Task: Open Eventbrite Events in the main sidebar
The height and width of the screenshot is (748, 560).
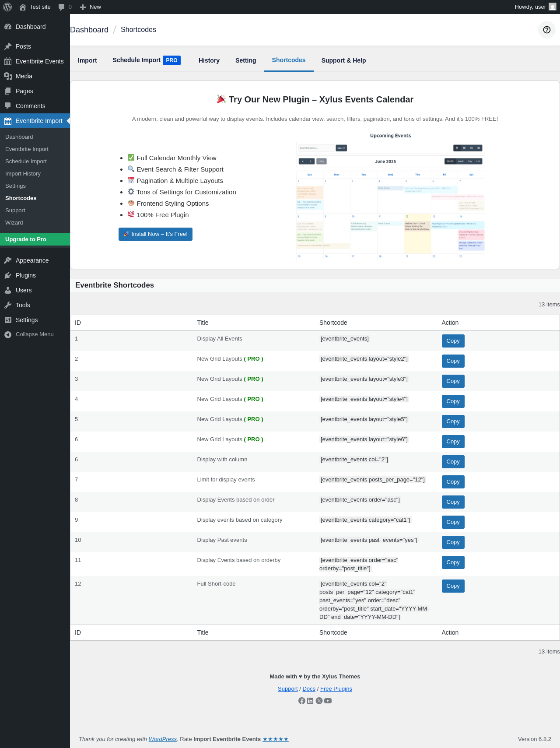Action: point(35,61)
